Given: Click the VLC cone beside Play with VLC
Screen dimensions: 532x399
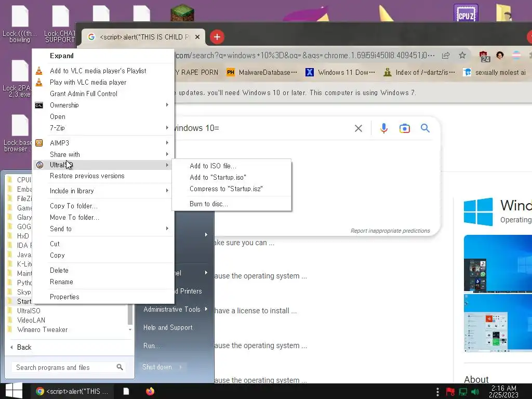Looking at the screenshot, I should click(x=39, y=82).
